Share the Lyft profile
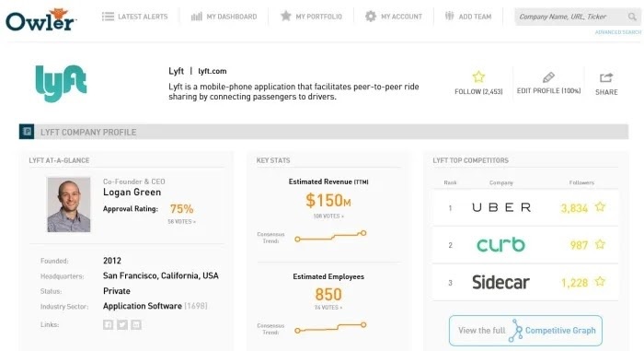Screen dimensions: 644x351 click(x=606, y=84)
